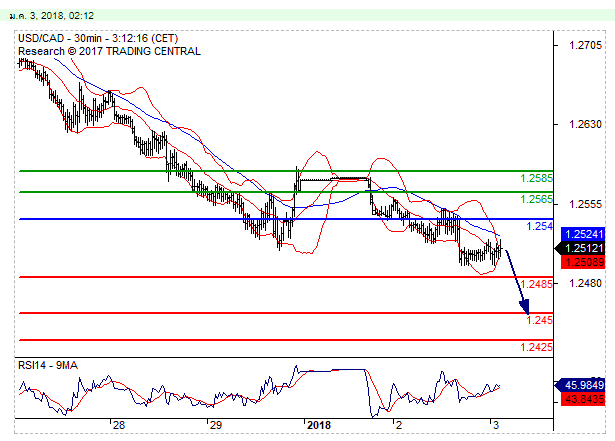Image resolution: width=615 pixels, height=441 pixels.
Task: Click the red 1.25089 price tag
Action: coord(583,262)
